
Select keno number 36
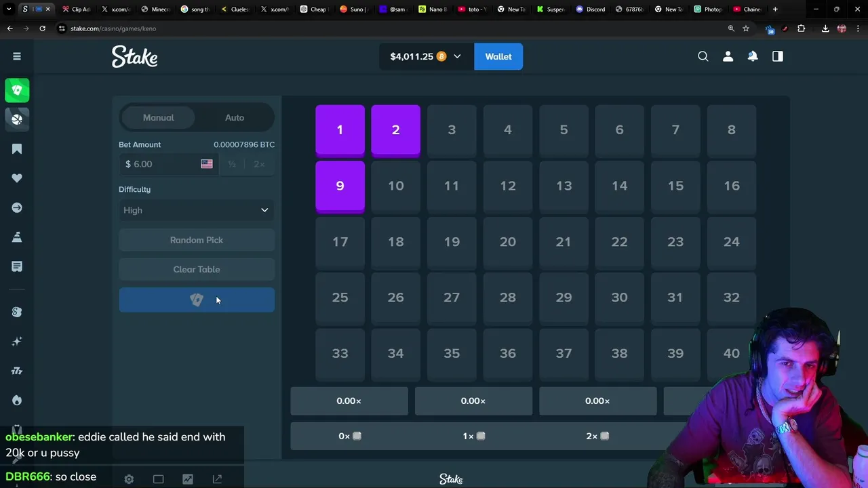click(x=508, y=354)
